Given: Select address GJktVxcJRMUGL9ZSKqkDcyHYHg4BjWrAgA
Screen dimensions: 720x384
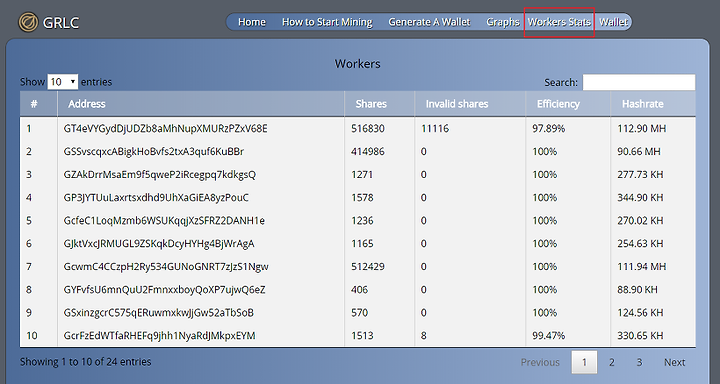Looking at the screenshot, I should tap(159, 243).
